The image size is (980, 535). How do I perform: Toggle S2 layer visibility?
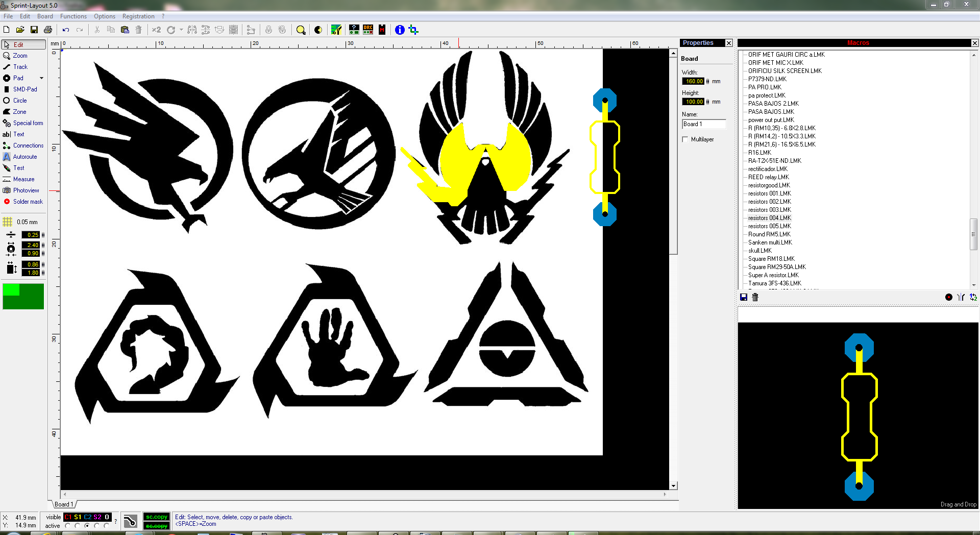point(97,517)
